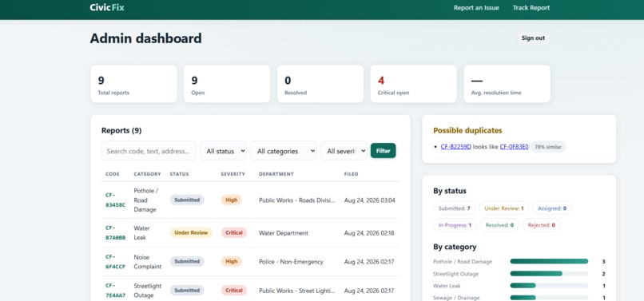Open report CF-B7A0BB
The height and width of the screenshot is (301, 644).
[115, 233]
